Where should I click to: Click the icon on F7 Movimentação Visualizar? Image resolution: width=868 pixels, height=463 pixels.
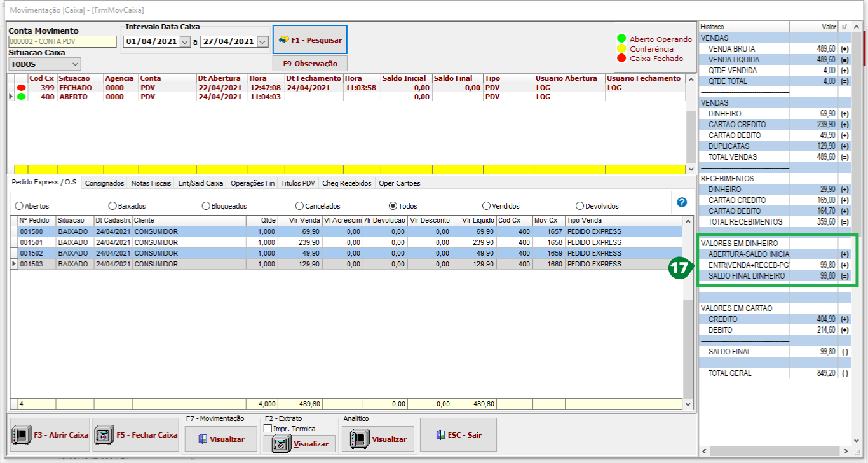(x=203, y=439)
